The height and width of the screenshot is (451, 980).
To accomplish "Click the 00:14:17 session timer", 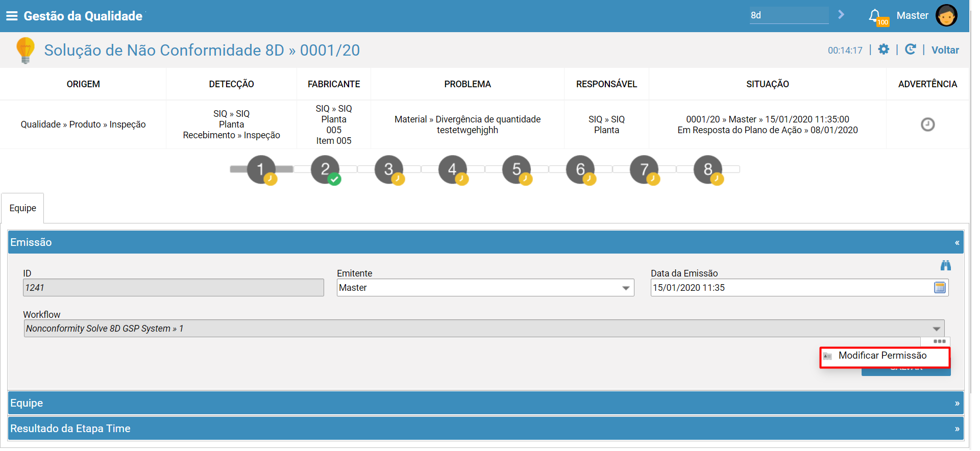I will tap(845, 51).
